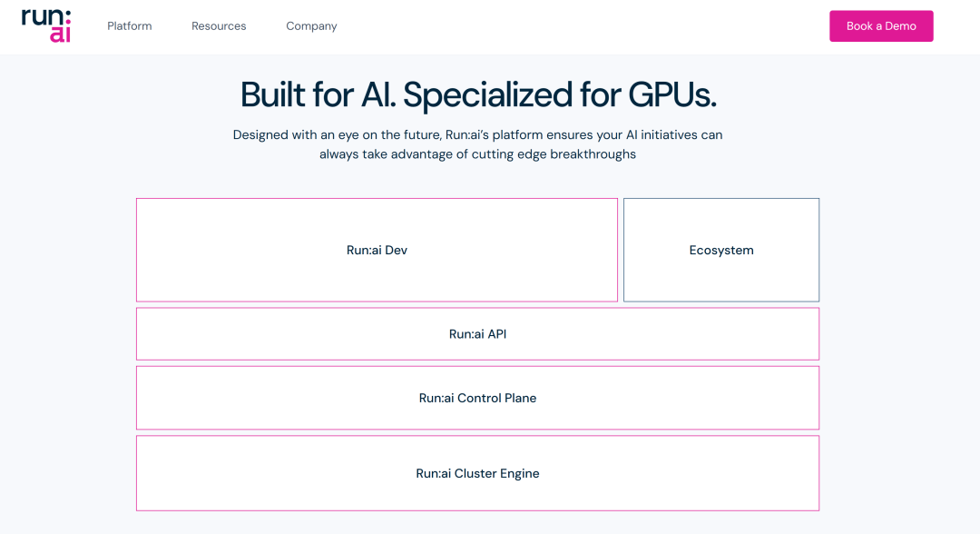Select the Run:ai Dev box
The image size is (980, 534).
tap(377, 250)
